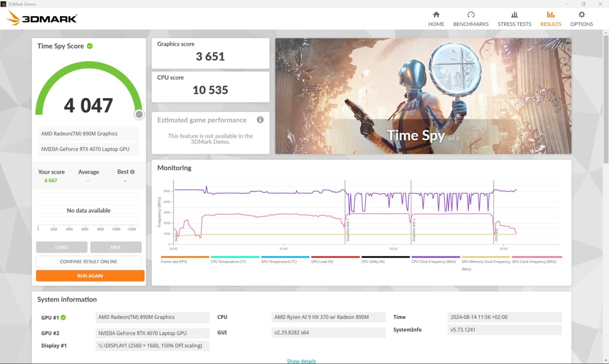Screen dimensions: 609x364
Task: Click info icon beside Estimated game performance
Action: [260, 120]
